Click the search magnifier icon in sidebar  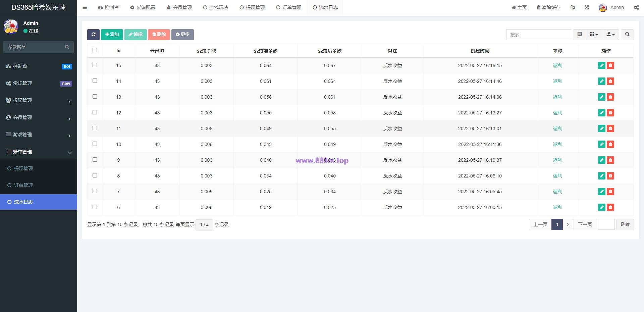pos(67,47)
